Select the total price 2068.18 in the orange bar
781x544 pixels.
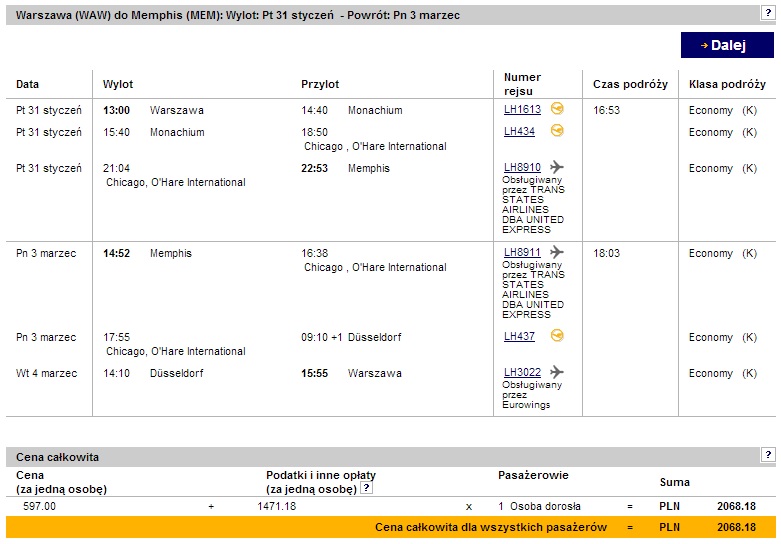[736, 527]
